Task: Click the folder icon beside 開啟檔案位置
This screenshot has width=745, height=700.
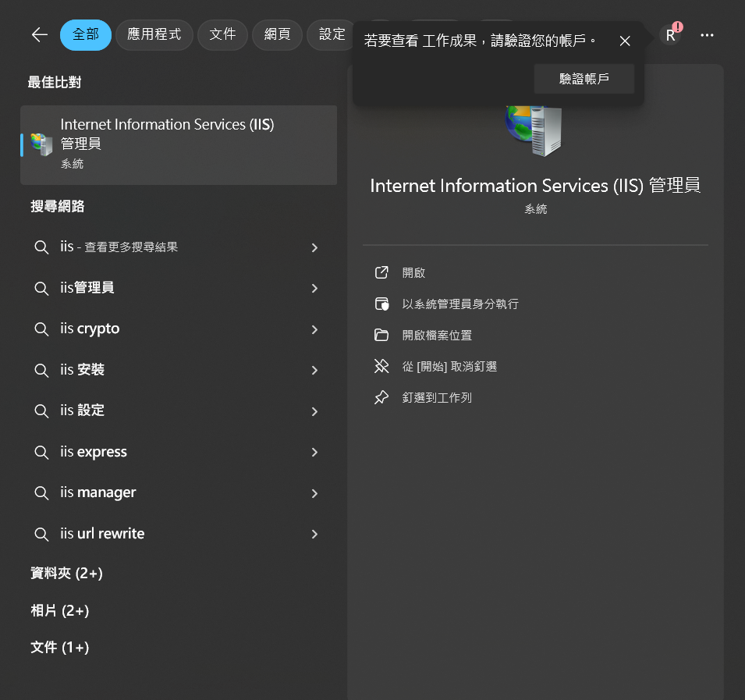Action: (381, 335)
